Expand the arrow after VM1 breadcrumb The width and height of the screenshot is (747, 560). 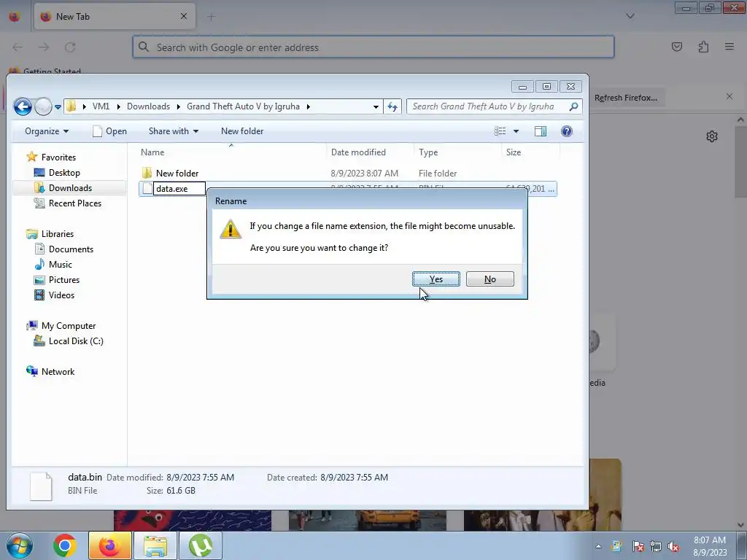pos(118,106)
